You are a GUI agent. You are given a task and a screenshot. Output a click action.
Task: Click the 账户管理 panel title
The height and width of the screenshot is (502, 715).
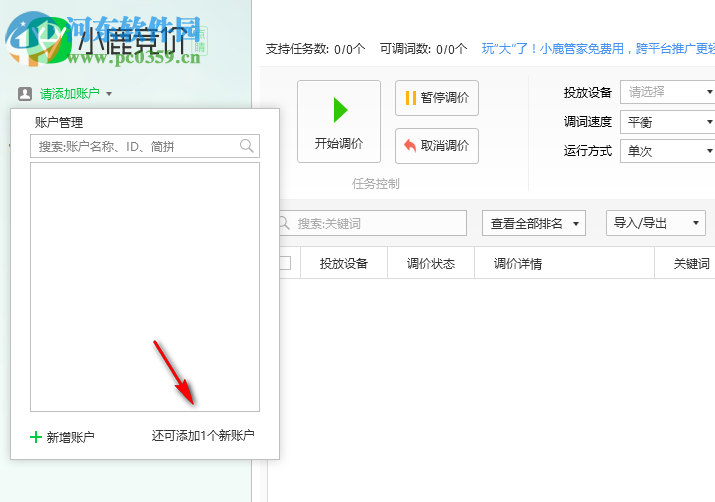[59, 122]
